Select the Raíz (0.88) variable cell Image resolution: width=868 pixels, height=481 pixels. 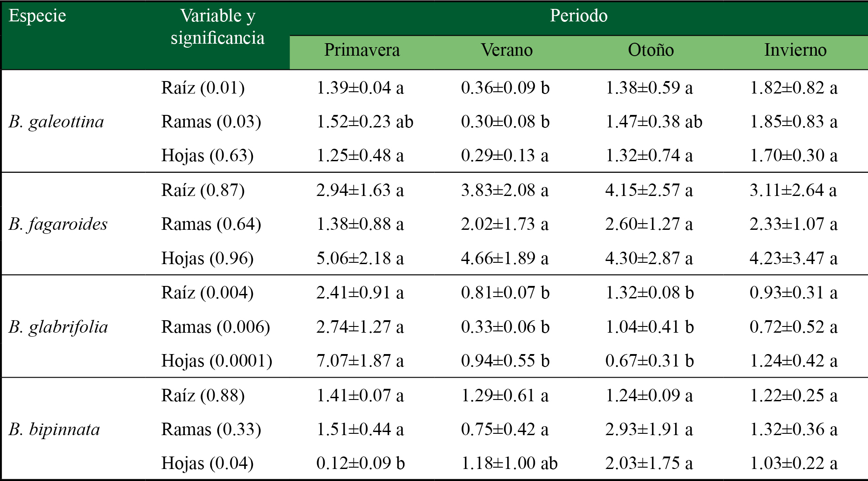(203, 395)
